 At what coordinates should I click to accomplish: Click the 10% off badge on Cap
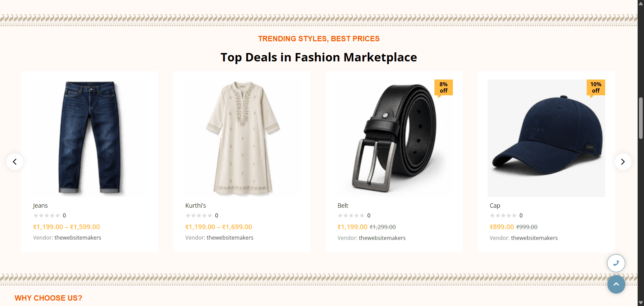click(x=596, y=88)
